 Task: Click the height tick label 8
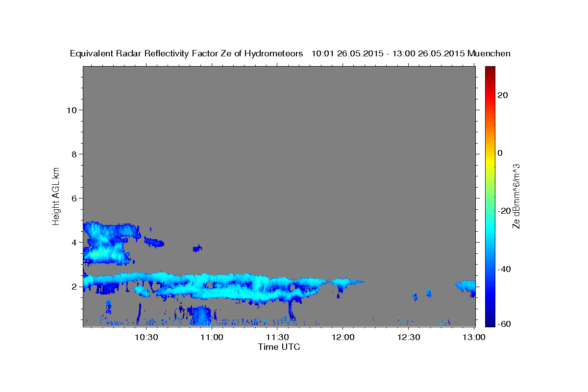click(74, 154)
